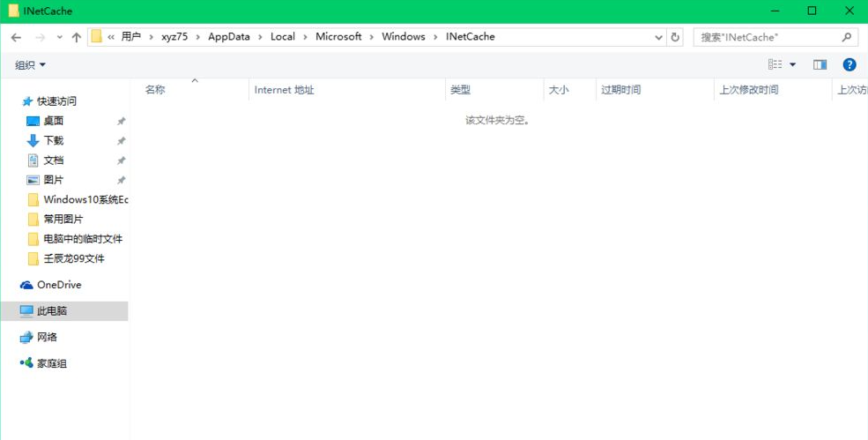Navigate to the Microsoft breadcrumb folder
Viewport: 868px width, 440px height.
[338, 37]
